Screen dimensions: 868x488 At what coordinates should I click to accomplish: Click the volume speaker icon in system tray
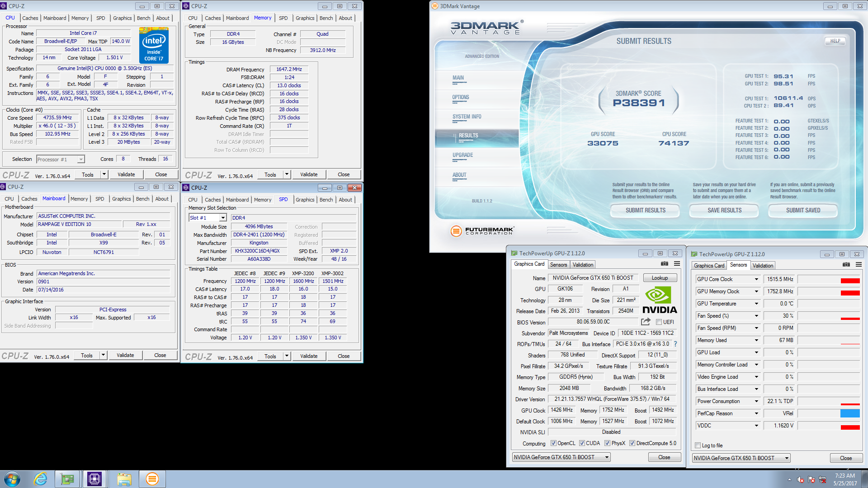click(800, 480)
